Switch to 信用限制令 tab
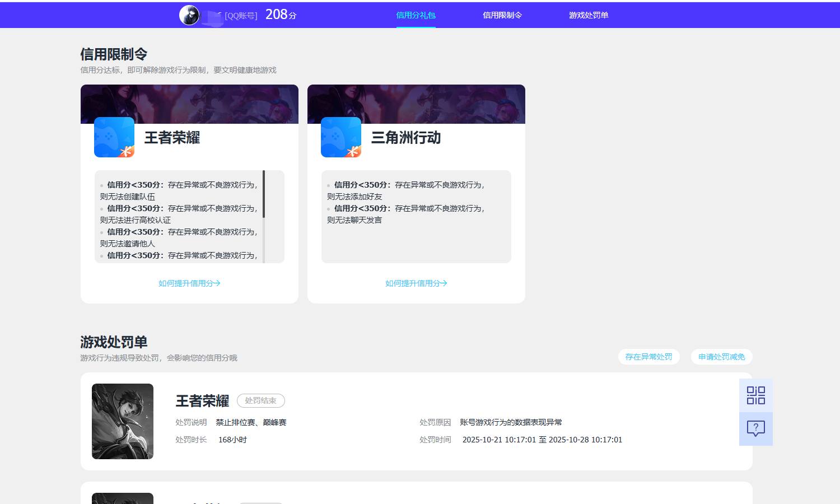 click(x=502, y=15)
